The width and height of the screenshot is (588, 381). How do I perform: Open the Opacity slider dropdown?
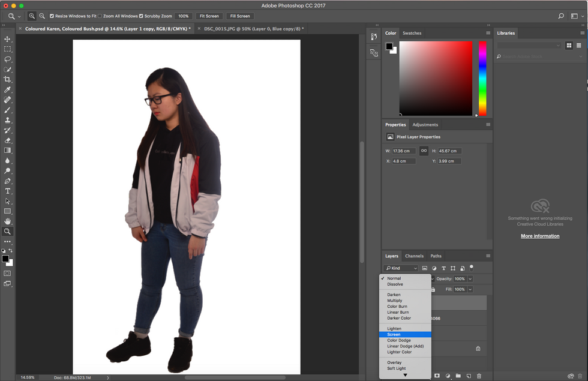[x=470, y=278]
